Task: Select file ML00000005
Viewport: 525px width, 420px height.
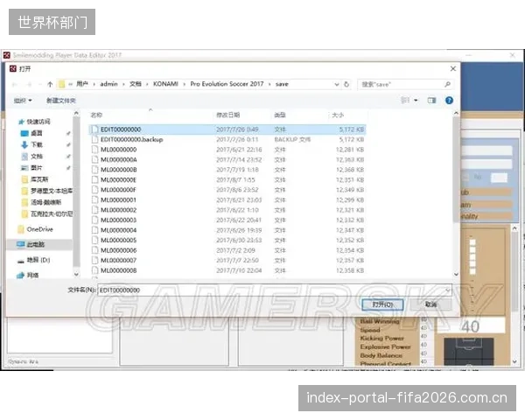Action: (227, 240)
